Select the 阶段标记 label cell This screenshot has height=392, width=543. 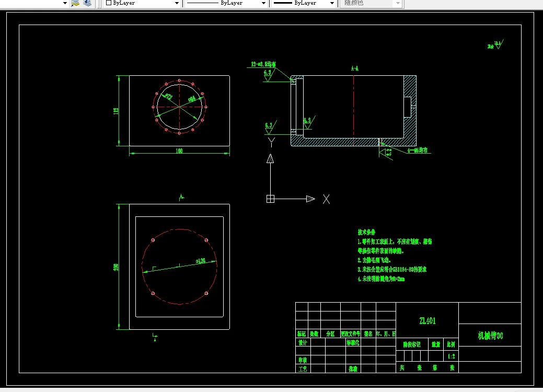coord(412,344)
